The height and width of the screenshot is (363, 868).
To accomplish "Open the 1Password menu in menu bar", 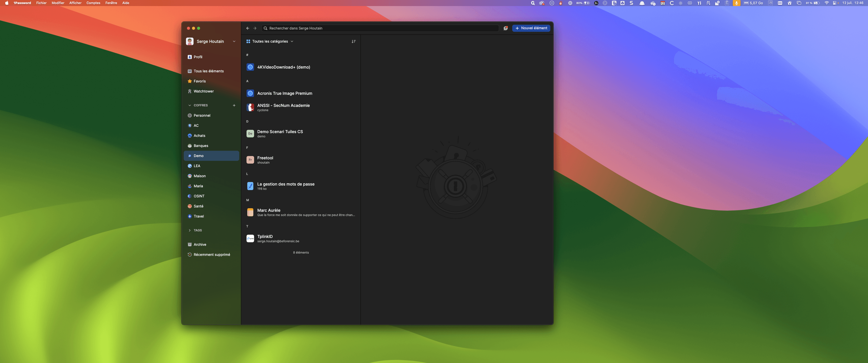I will coord(22,3).
